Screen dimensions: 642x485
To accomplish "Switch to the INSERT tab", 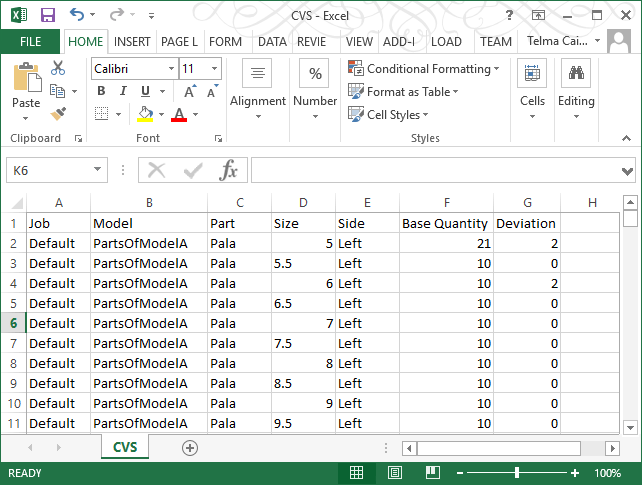I will coord(132,42).
